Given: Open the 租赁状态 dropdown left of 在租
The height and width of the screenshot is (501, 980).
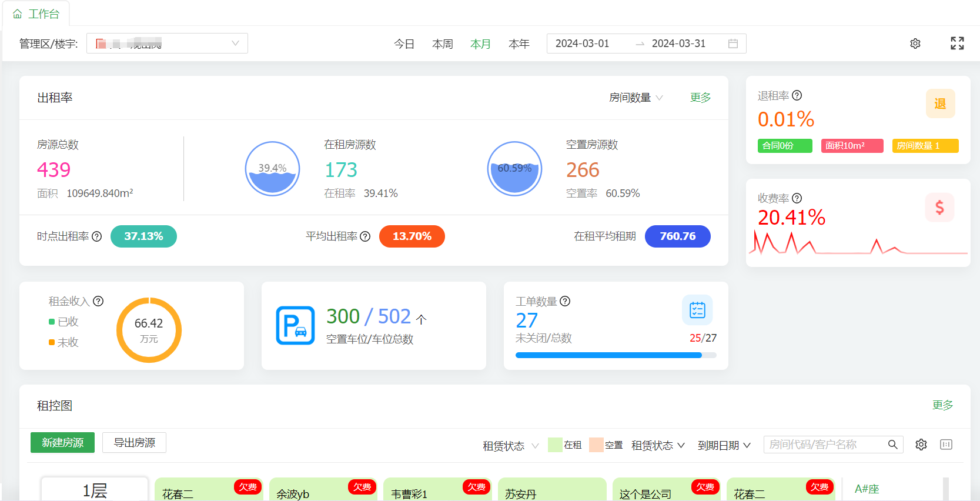Looking at the screenshot, I should (510, 446).
